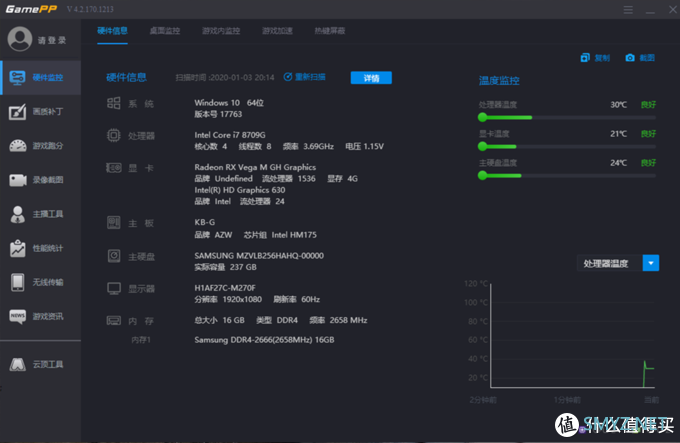680x443 pixels.
Task: Click 重新扫描 rescan hardware link
Action: pyautogui.click(x=304, y=77)
